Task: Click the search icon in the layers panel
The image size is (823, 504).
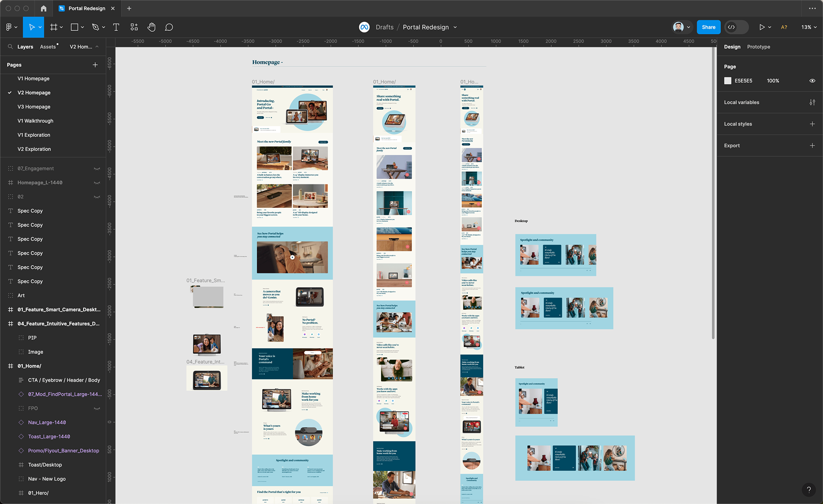Action: pyautogui.click(x=10, y=47)
